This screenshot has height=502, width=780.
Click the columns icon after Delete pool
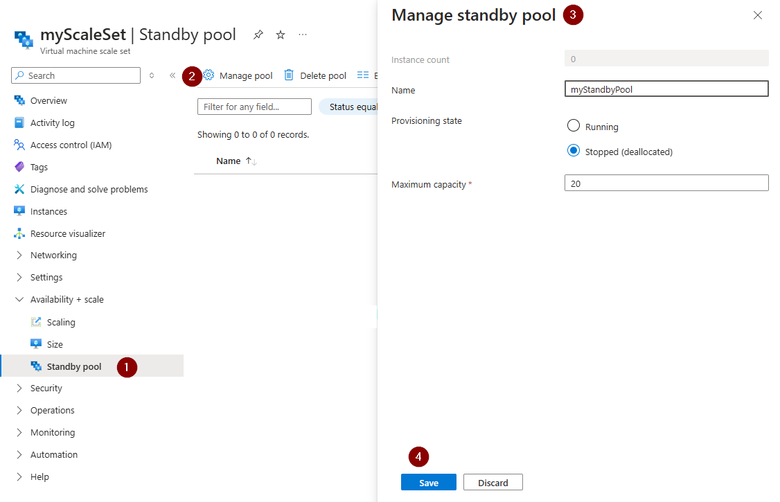(x=363, y=75)
